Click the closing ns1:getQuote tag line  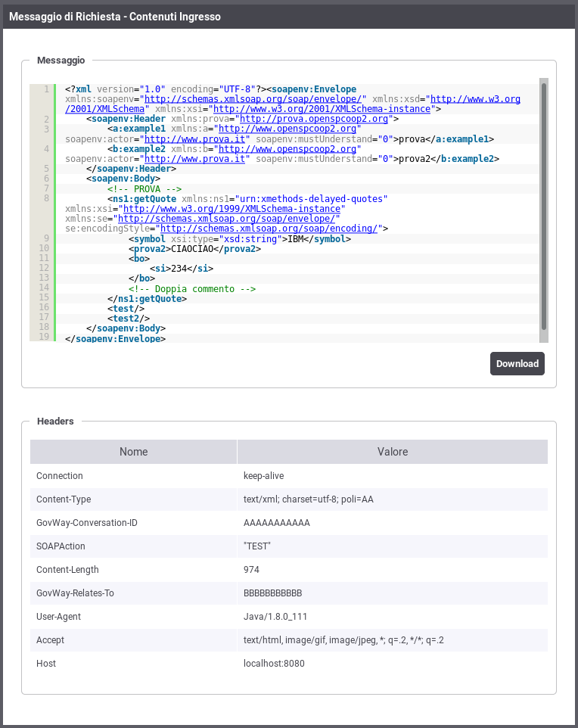148,298
